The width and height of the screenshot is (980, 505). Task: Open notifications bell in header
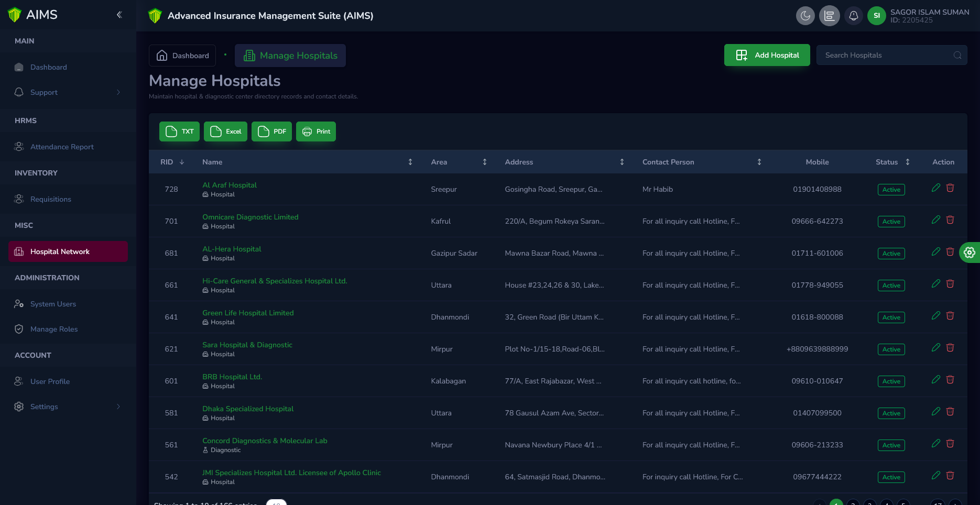[854, 16]
